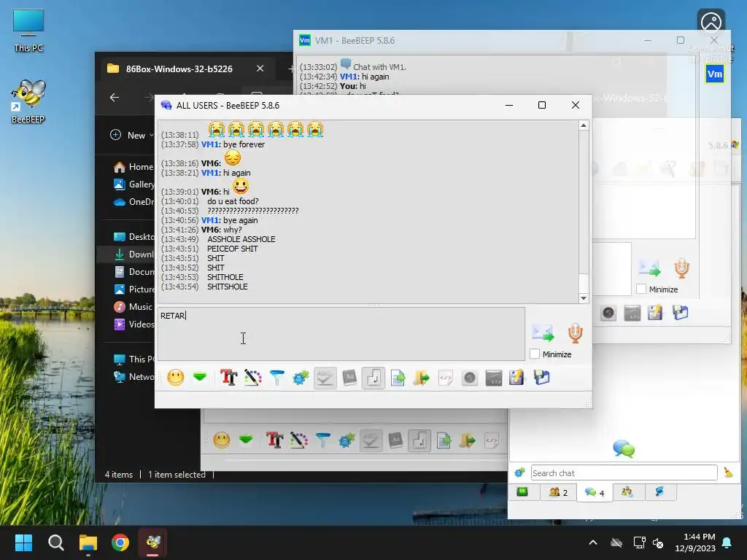Open Home in Explorer sidebar

[x=134, y=167]
